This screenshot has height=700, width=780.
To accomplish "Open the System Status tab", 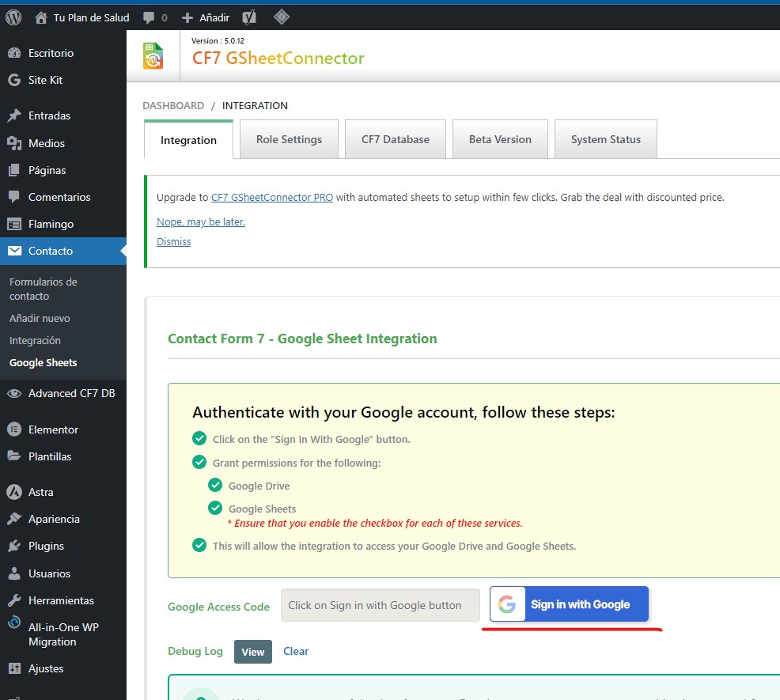I will (x=606, y=139).
